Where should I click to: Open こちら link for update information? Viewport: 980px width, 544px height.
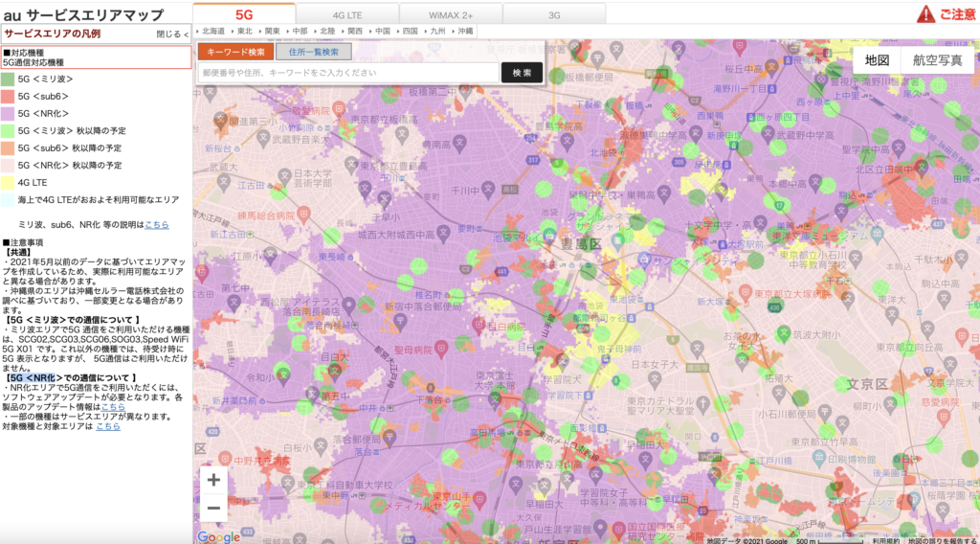click(113, 406)
